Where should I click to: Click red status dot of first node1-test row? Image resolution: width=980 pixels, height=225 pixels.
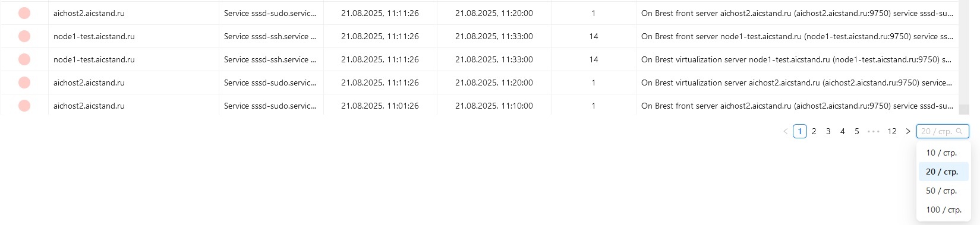(x=24, y=36)
